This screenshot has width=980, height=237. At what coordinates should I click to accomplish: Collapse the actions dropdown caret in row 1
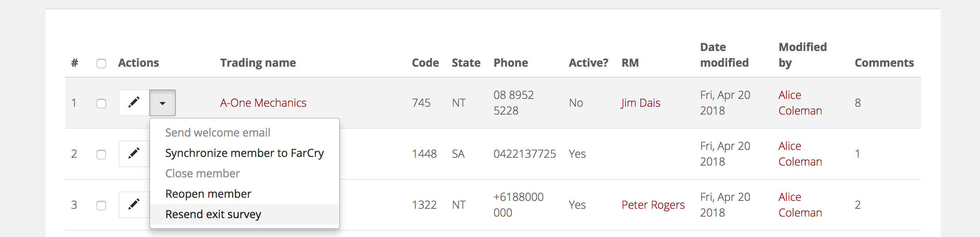pyautogui.click(x=163, y=103)
